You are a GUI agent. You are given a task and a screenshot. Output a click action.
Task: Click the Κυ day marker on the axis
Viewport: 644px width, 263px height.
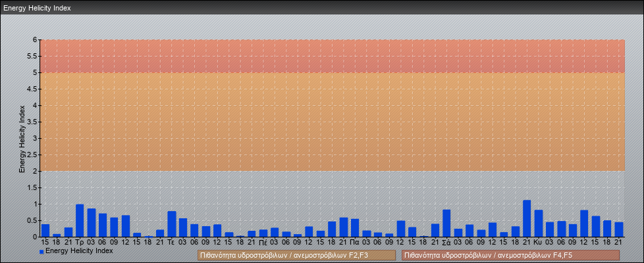pyautogui.click(x=538, y=242)
